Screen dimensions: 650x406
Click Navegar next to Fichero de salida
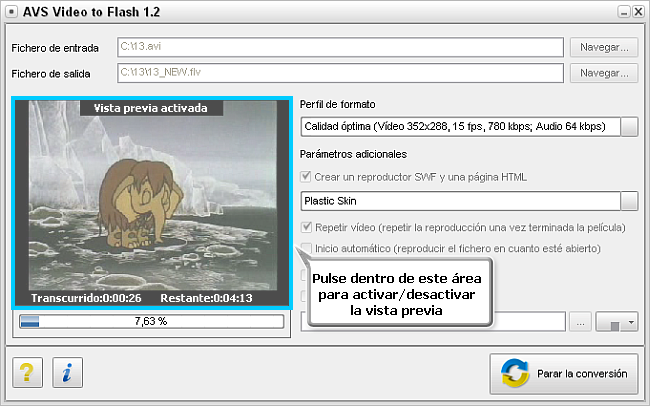[x=604, y=73]
